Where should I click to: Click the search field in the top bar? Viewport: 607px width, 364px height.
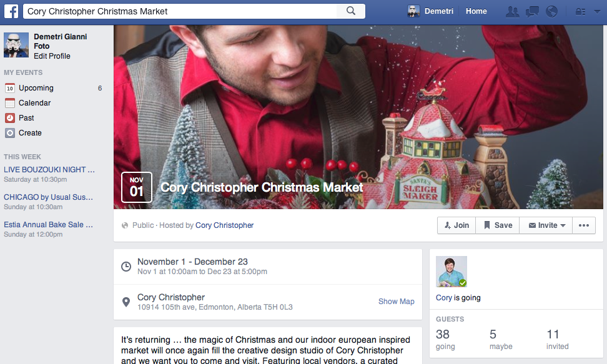pyautogui.click(x=180, y=11)
